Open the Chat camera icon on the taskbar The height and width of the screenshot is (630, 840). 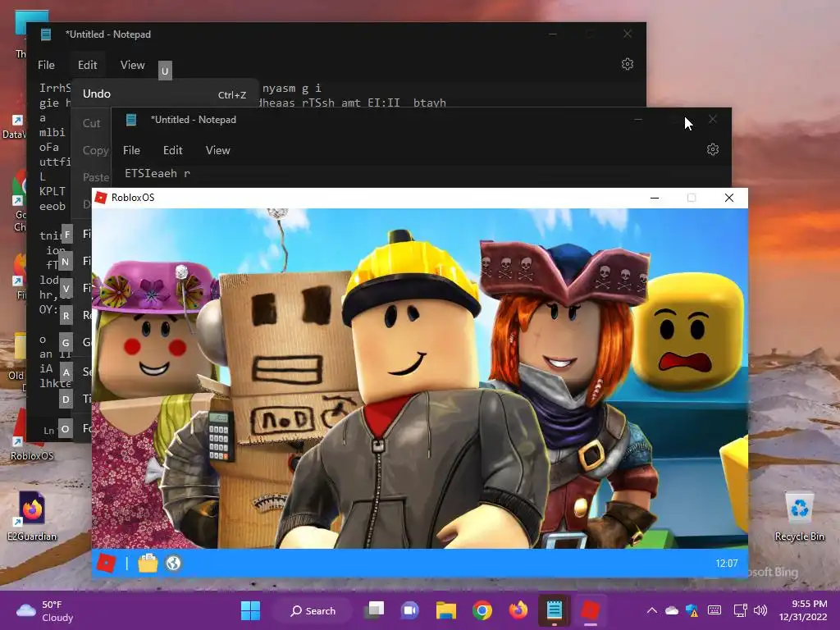[x=410, y=610]
